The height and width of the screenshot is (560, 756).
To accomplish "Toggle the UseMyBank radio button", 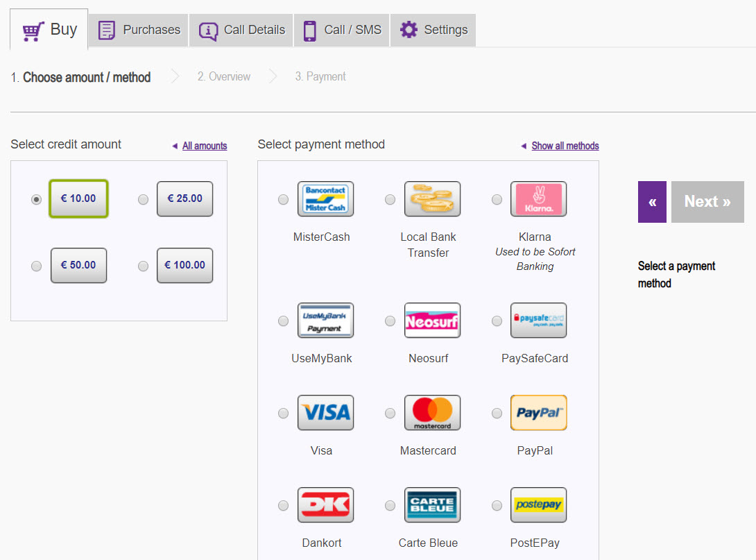I will tap(283, 321).
